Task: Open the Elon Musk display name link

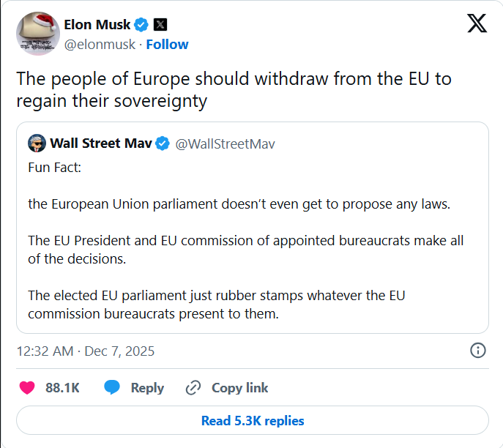Action: [97, 24]
